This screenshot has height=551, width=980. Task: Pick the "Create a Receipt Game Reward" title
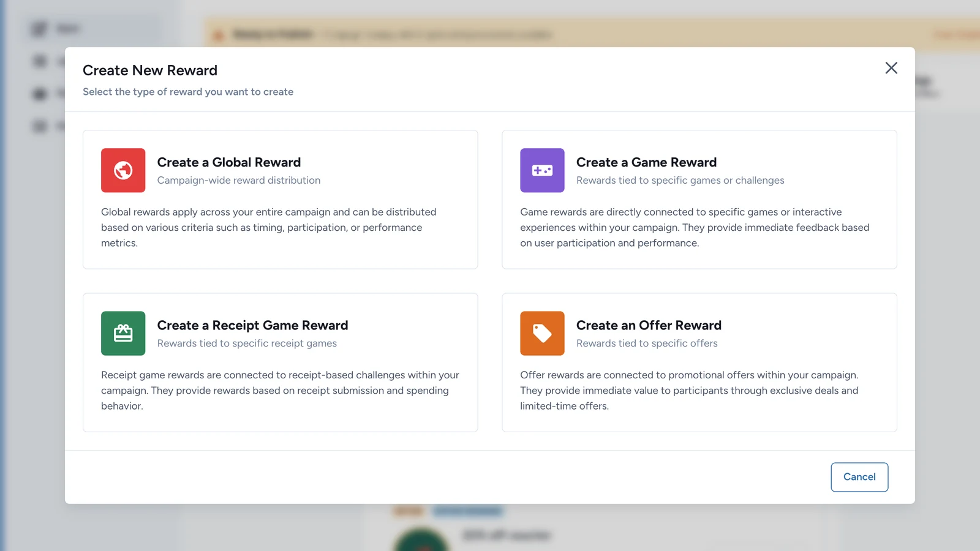[252, 325]
